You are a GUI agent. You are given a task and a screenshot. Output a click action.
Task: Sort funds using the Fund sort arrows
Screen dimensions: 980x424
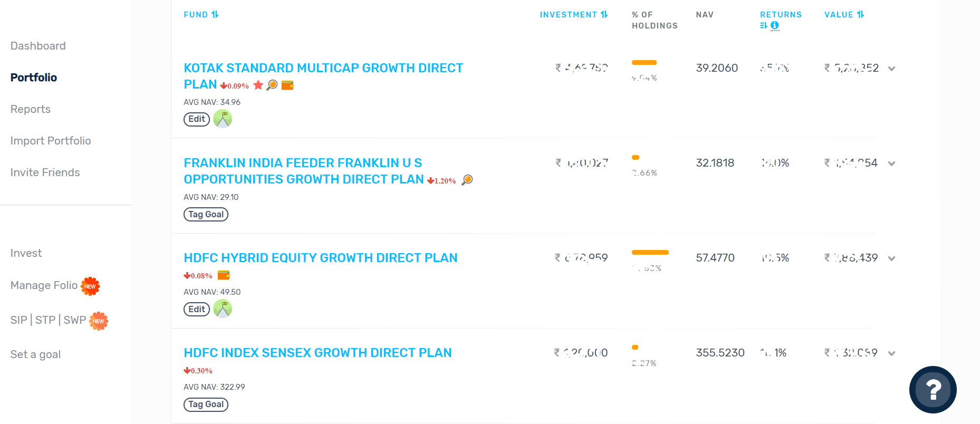[216, 14]
